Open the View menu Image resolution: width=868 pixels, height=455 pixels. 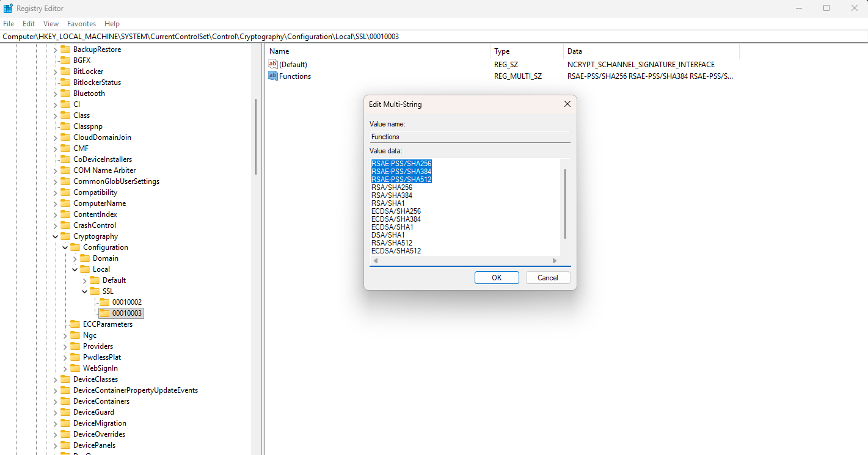tap(51, 24)
